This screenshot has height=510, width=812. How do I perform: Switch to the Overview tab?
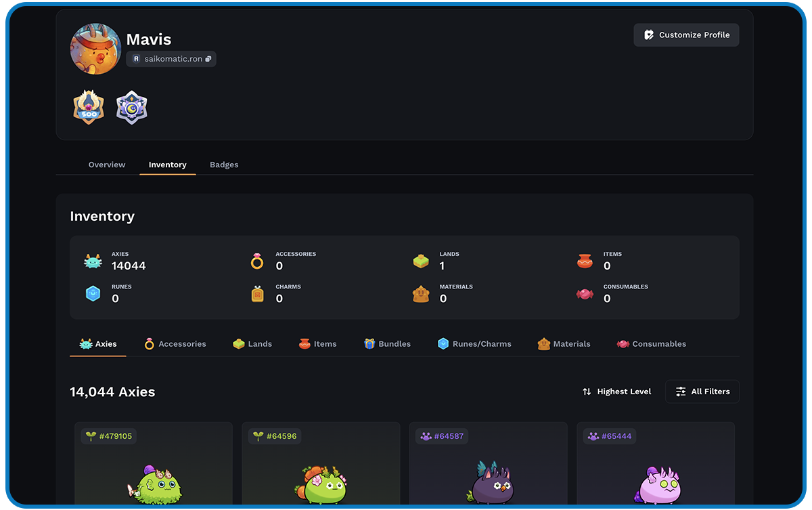click(107, 165)
